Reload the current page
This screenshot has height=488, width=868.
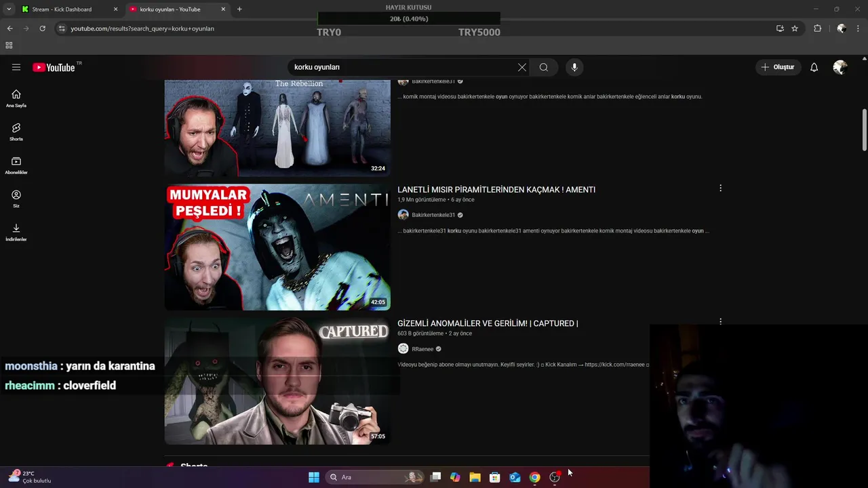point(42,28)
